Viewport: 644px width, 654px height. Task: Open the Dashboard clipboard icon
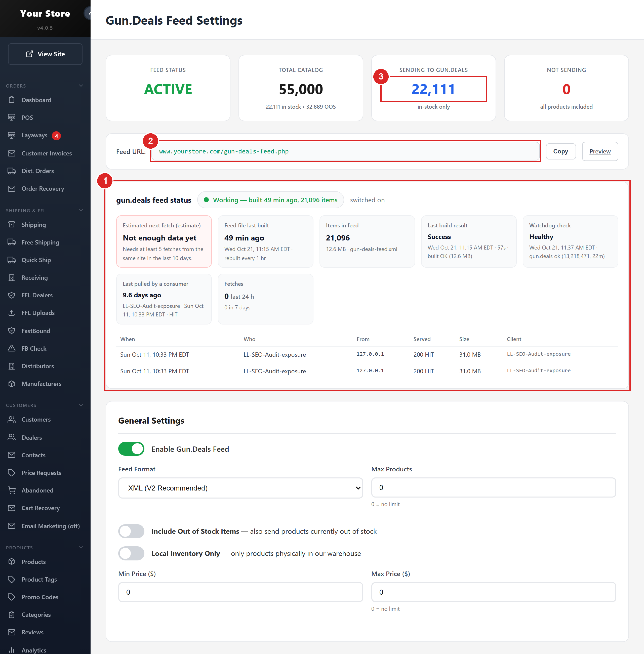[x=12, y=100]
